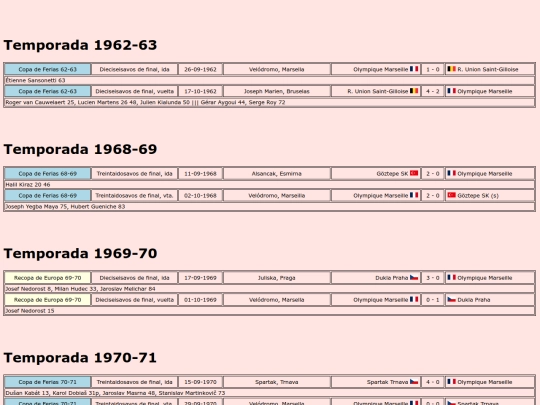Image resolution: width=540 pixels, height=405 pixels.
Task: Click the Belgian flag in the 26-09-1962 match row
Action: click(451, 69)
